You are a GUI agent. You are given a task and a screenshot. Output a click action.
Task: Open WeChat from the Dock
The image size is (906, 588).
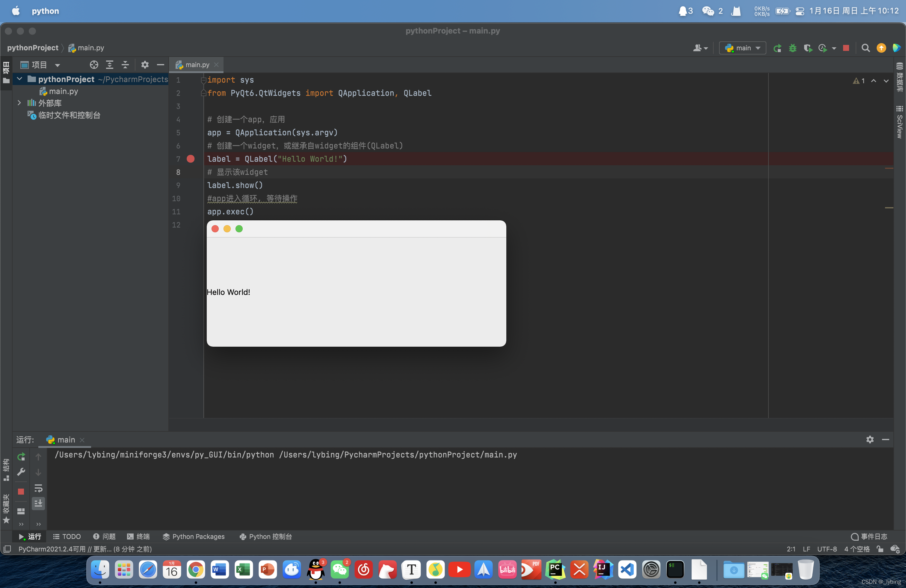point(340,569)
